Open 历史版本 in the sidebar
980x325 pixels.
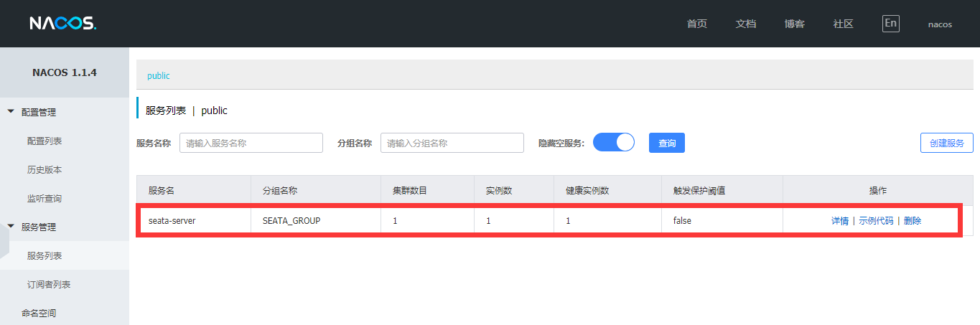45,169
